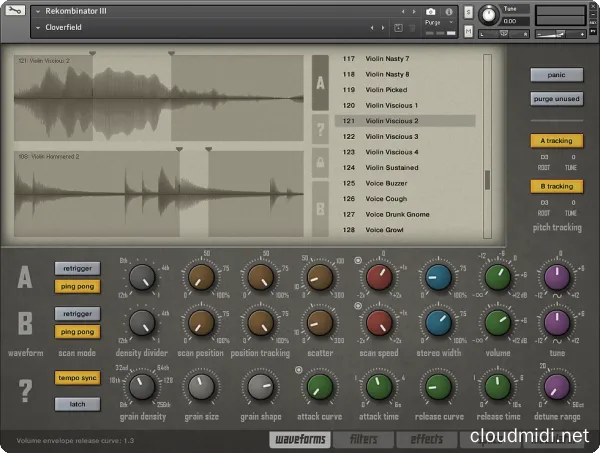Image resolution: width=600 pixels, height=453 pixels.
Task: Load next snapshot next to Cloverfield
Action: point(383,28)
